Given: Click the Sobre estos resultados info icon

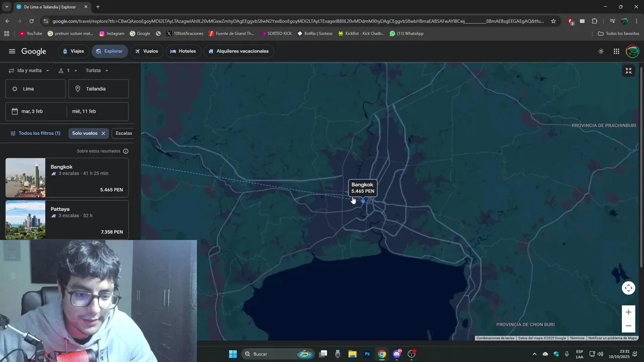Looking at the screenshot, I should pos(126,151).
